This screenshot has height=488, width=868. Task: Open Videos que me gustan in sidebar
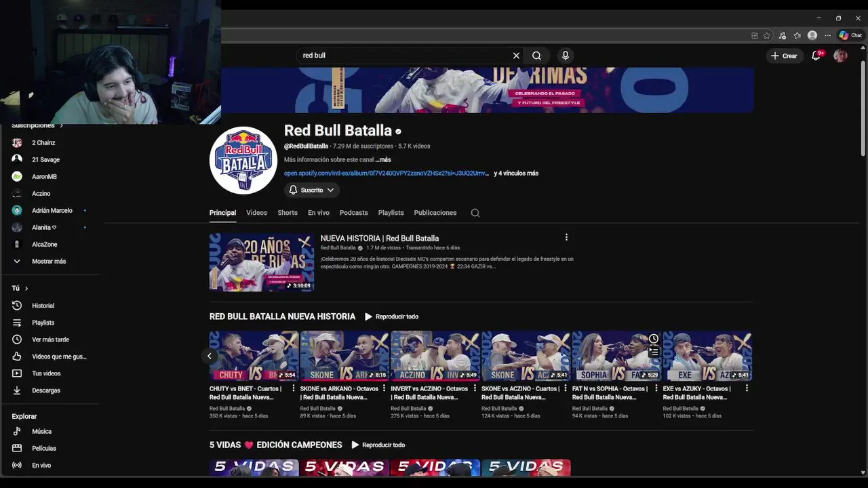49,357
